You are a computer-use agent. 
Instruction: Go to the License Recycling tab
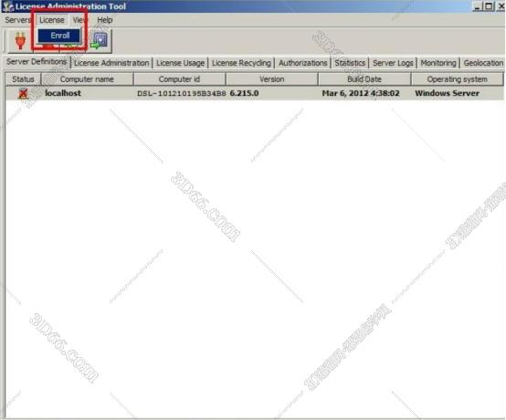241,63
